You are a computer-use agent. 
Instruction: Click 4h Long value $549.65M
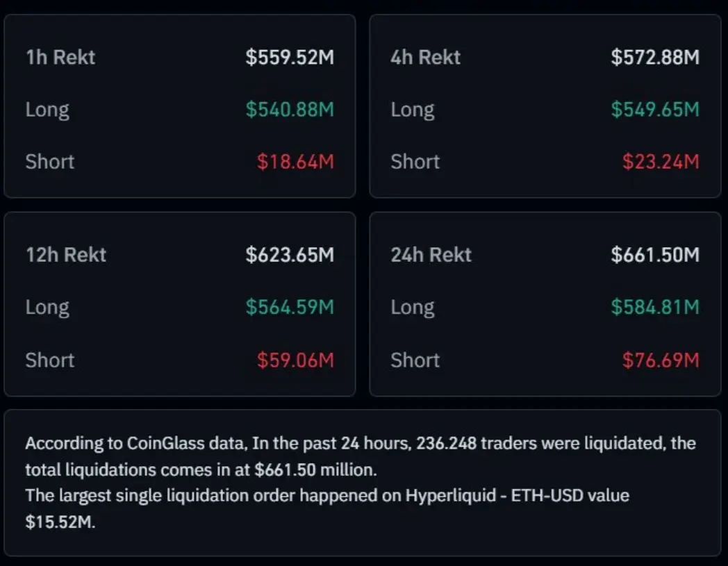(655, 110)
